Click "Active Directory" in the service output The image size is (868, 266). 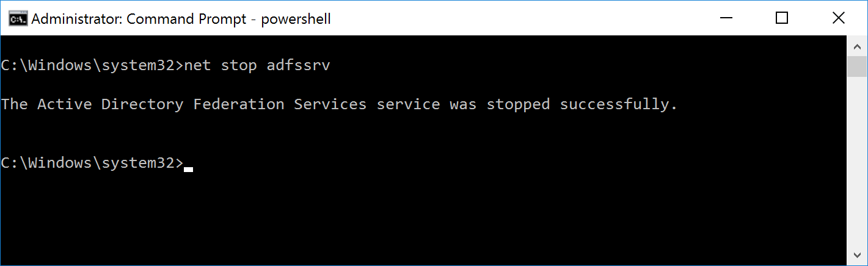click(110, 104)
